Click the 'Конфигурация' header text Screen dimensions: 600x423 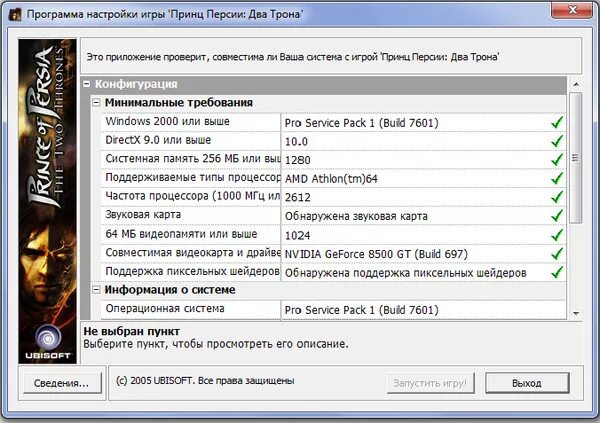136,84
